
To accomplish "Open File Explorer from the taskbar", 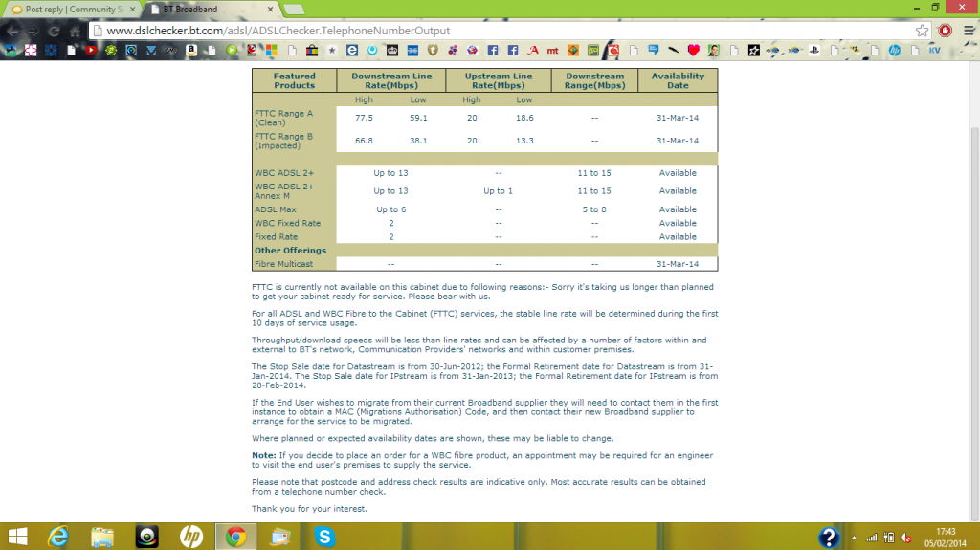I will tap(102, 537).
